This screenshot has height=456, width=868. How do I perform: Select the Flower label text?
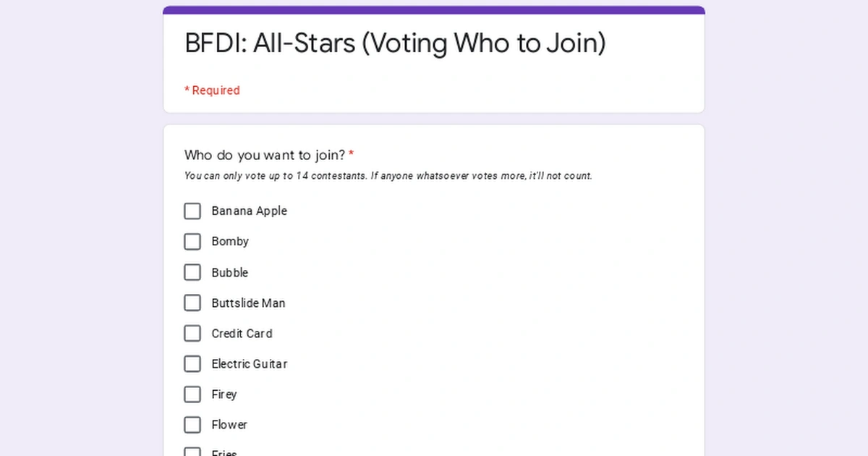229,425
